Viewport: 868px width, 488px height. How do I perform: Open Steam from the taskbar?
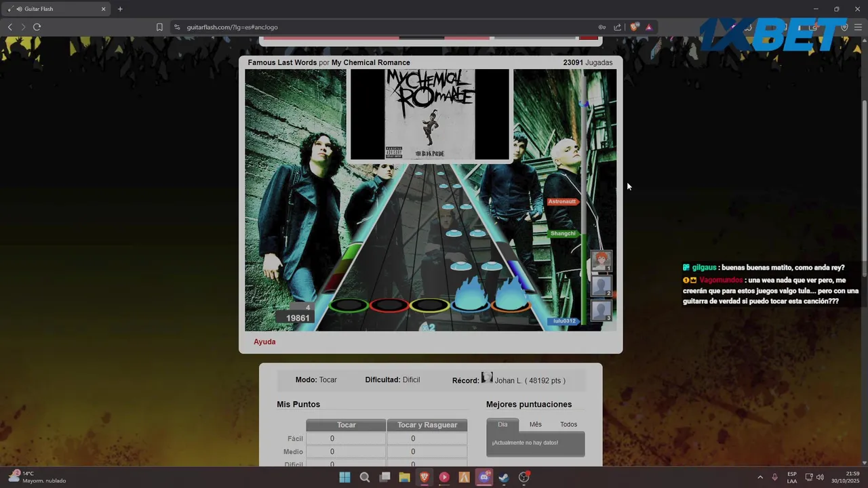(504, 477)
